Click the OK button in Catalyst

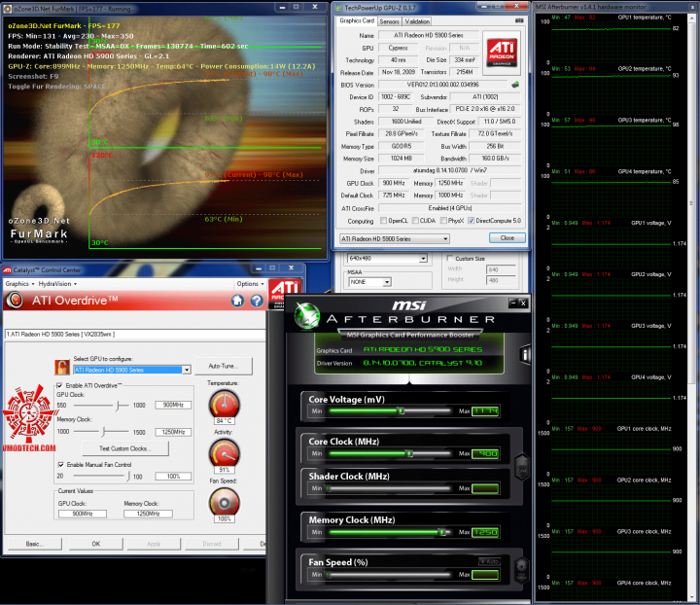(x=96, y=544)
